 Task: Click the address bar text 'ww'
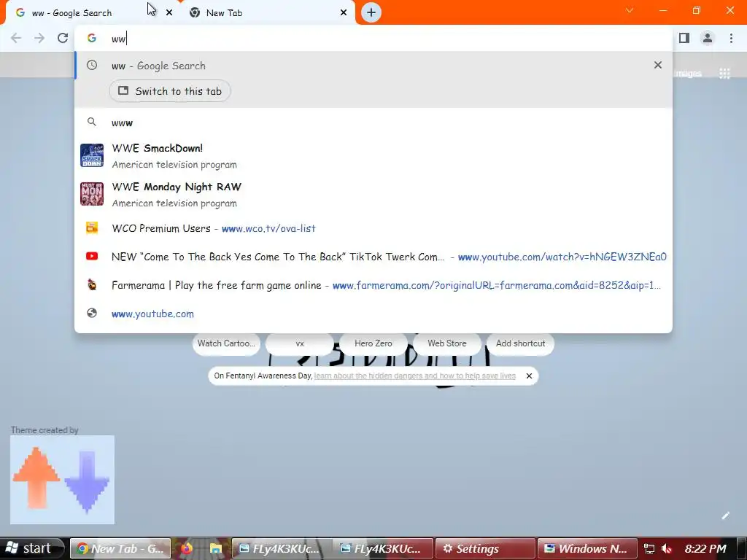[x=119, y=39]
